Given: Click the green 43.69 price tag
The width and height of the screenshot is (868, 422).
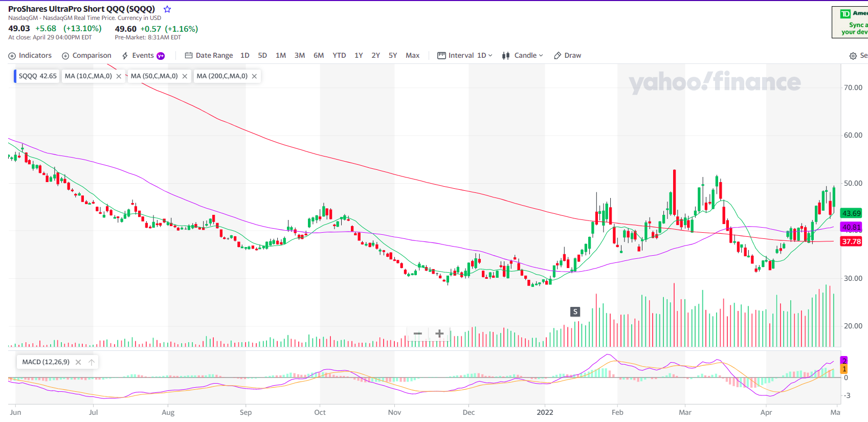Looking at the screenshot, I should 851,213.
